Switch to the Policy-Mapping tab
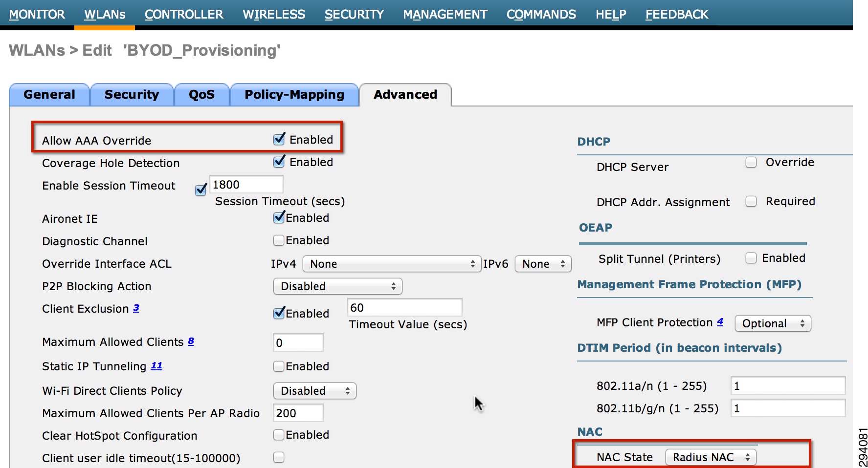The width and height of the screenshot is (868, 468). [294, 95]
